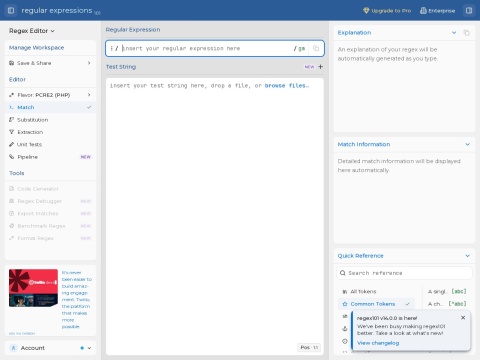Image resolution: width=480 pixels, height=360 pixels.
Task: Open the Enterprise link
Action: pos(437,11)
